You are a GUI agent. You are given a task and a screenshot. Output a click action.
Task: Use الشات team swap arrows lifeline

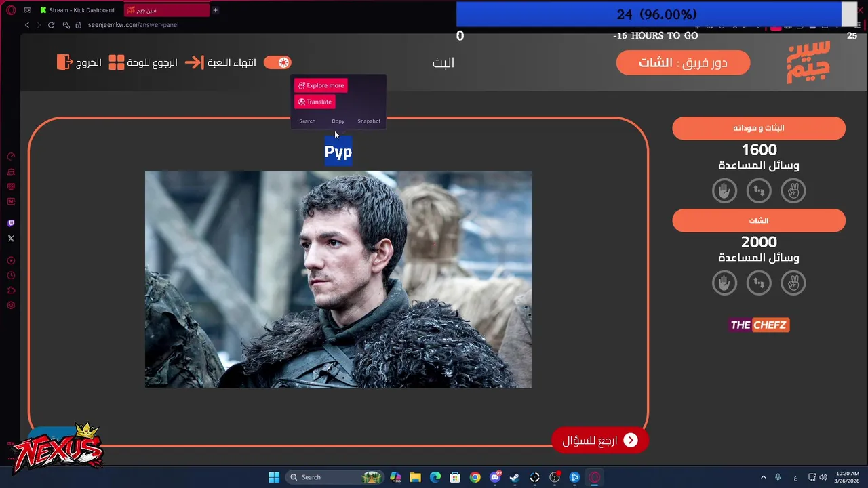pos(759,283)
